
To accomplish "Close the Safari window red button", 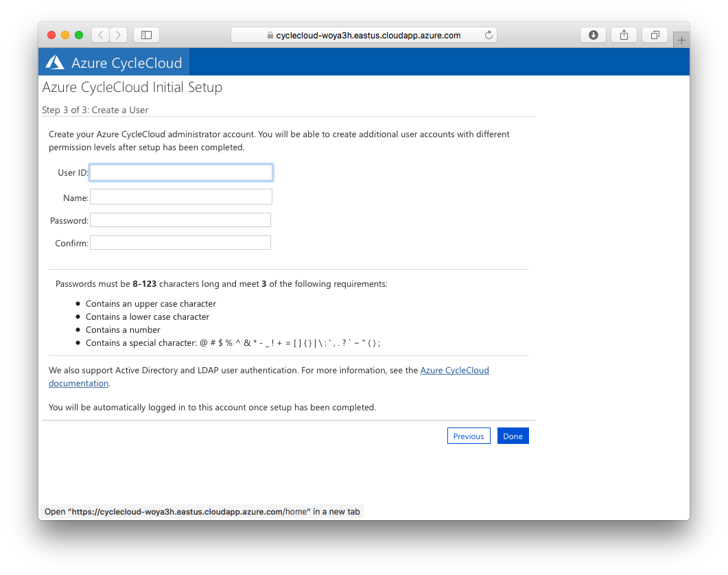I will 51,35.
